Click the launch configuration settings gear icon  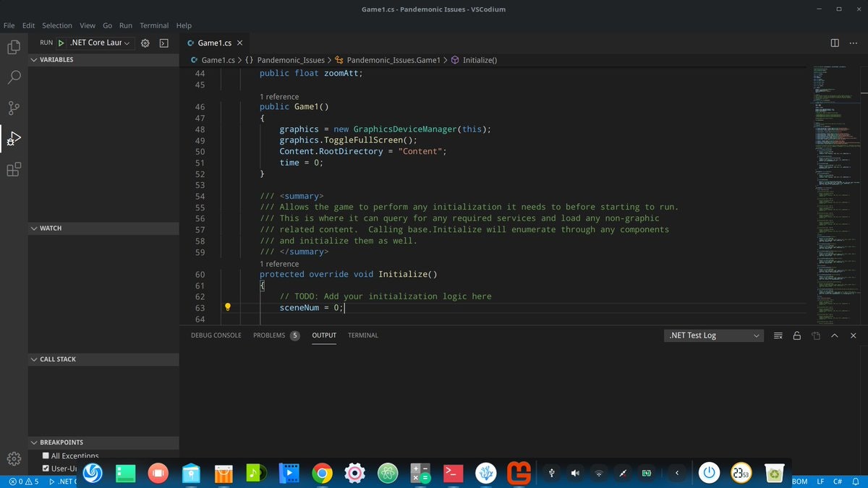click(143, 43)
